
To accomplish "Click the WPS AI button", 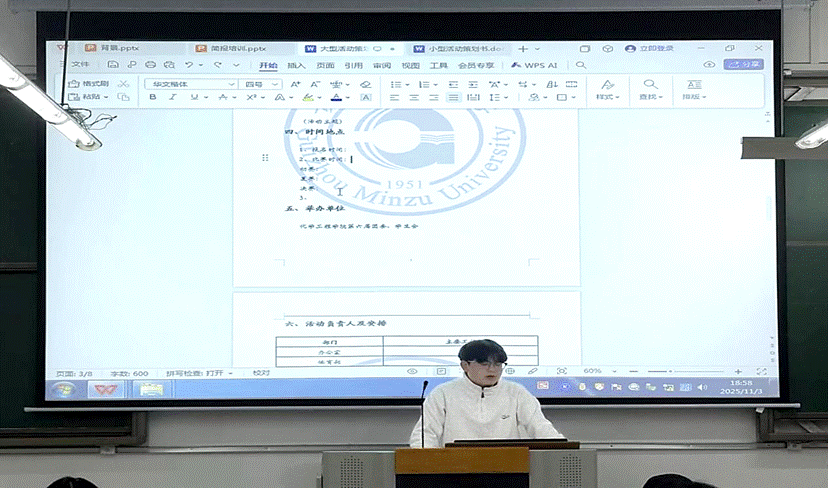I will click(x=534, y=65).
